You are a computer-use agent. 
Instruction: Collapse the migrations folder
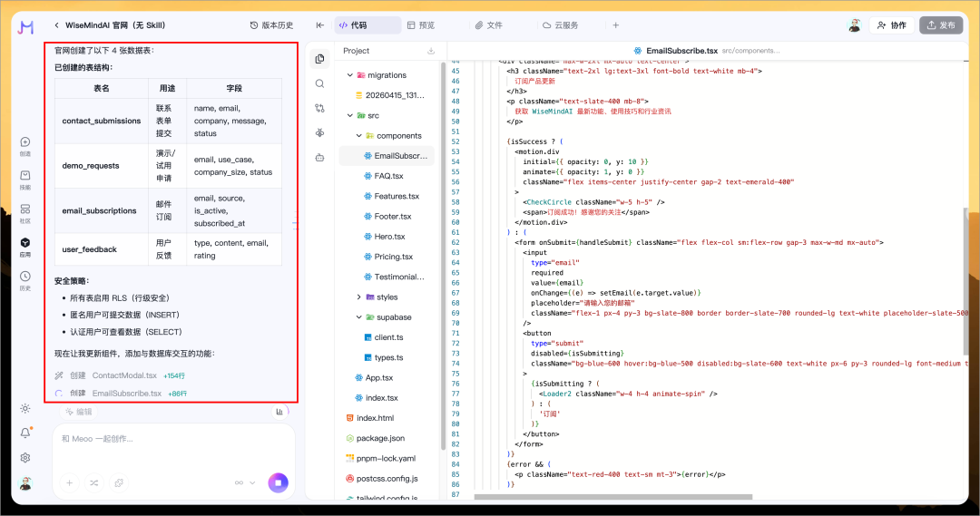point(350,75)
